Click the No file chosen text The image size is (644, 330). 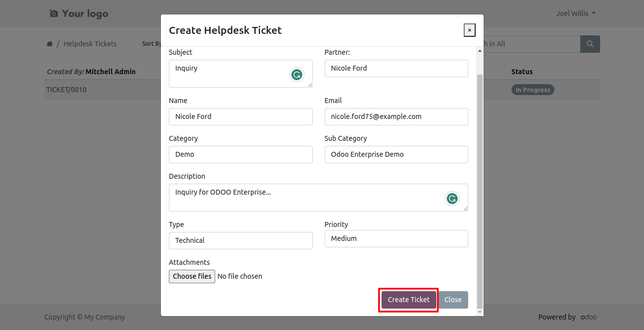click(x=240, y=276)
